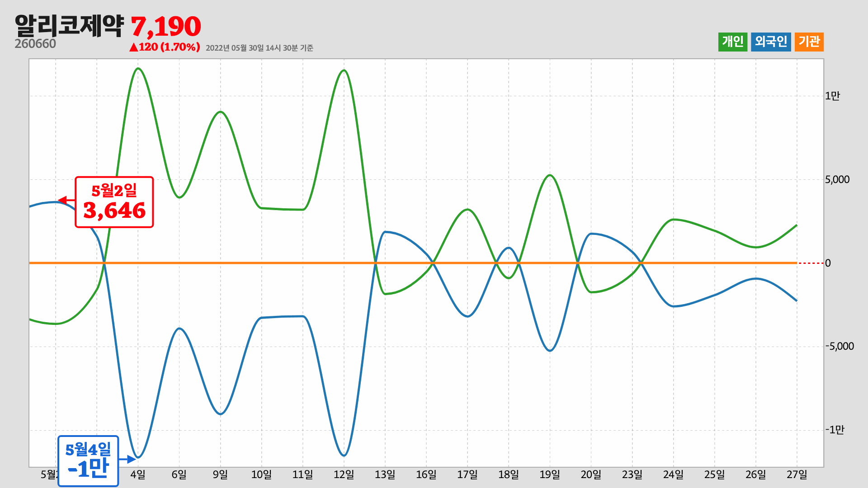Click the x-axis date 18일
The image size is (868, 488).
pos(509,474)
